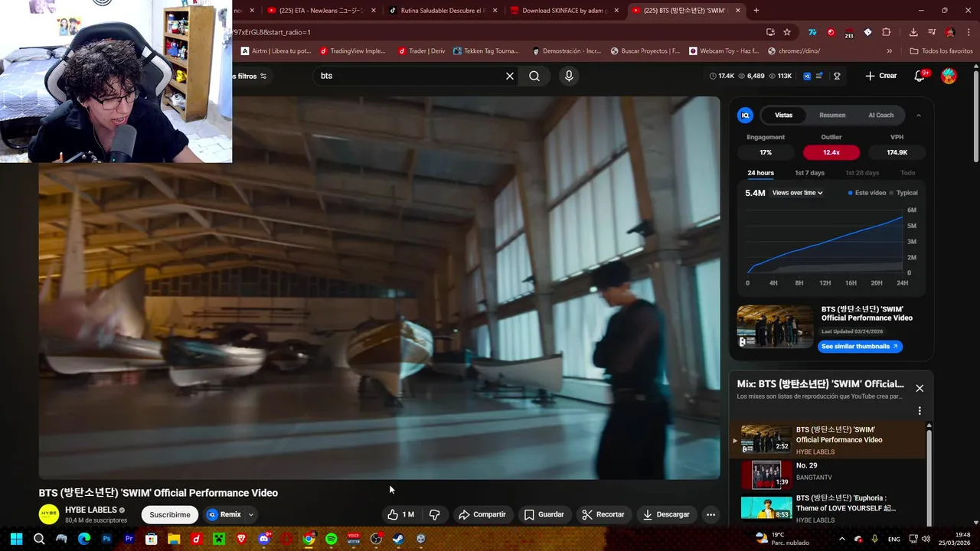Toggle the Este vídeo legend series

867,193
